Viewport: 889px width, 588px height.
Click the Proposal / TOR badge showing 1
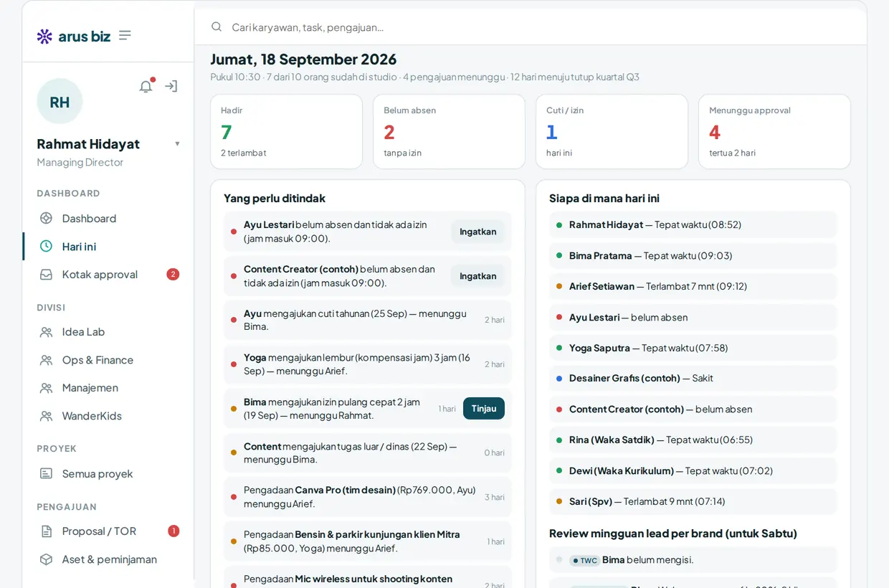point(173,531)
